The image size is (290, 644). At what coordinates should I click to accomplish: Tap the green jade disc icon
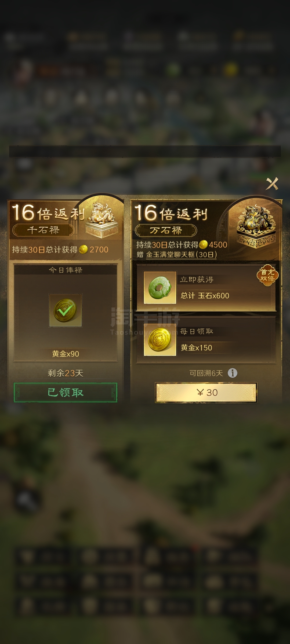pyautogui.click(x=160, y=287)
